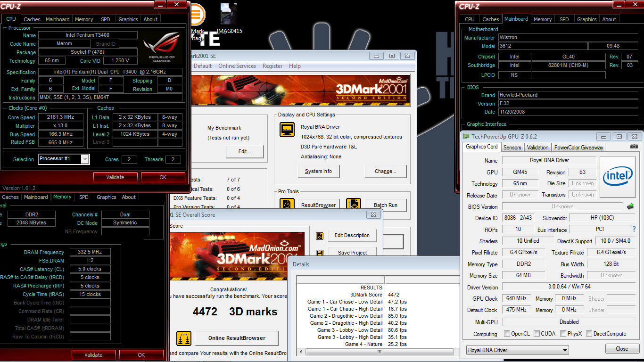This screenshot has width=644, height=362.
Task: Click the DRAM Frequency value 332.5 MHz
Action: pyautogui.click(x=90, y=252)
